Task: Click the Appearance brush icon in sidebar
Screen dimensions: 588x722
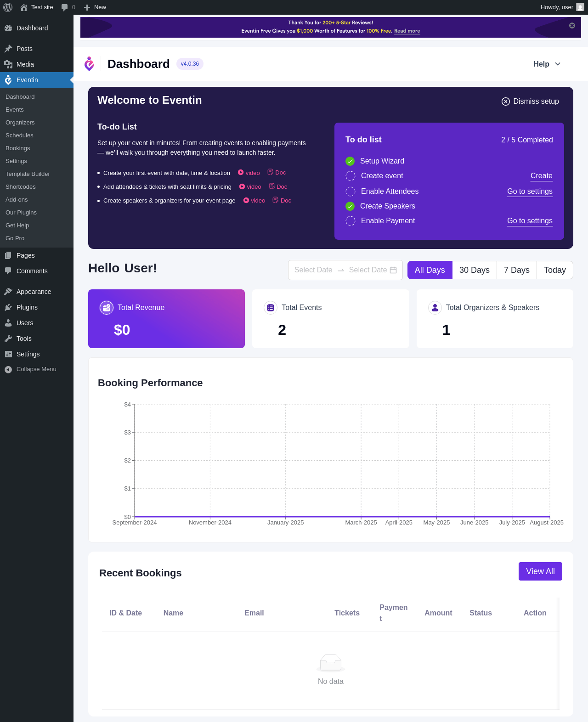Action: click(8, 292)
